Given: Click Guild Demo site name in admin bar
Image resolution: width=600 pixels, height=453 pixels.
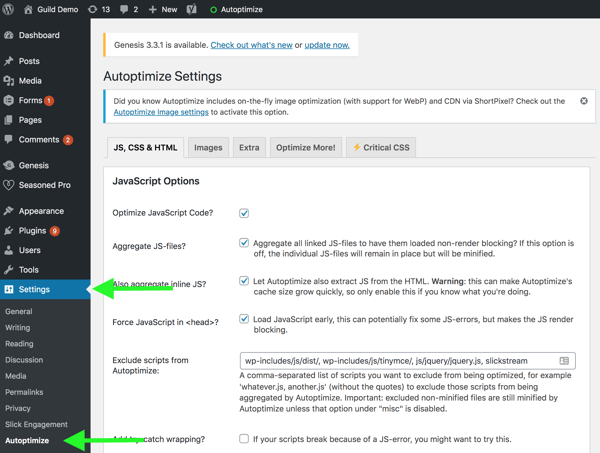Looking at the screenshot, I should coord(58,9).
